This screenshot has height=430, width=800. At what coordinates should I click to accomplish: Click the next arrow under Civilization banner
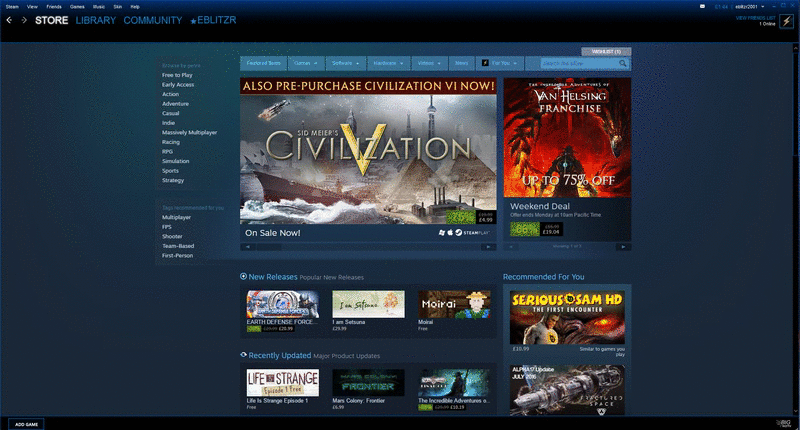489,247
